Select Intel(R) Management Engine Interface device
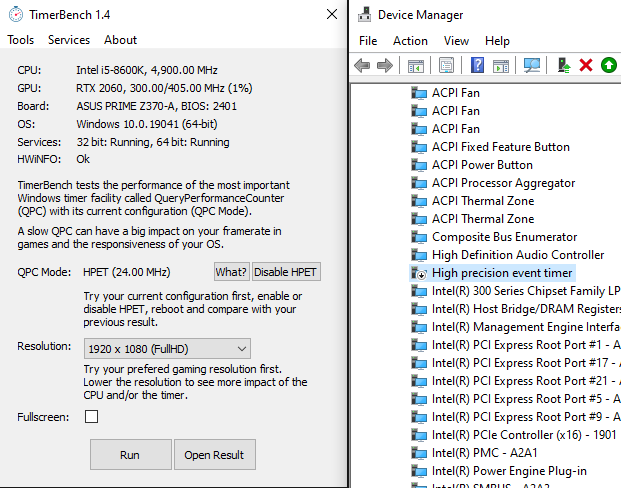 (x=526, y=327)
